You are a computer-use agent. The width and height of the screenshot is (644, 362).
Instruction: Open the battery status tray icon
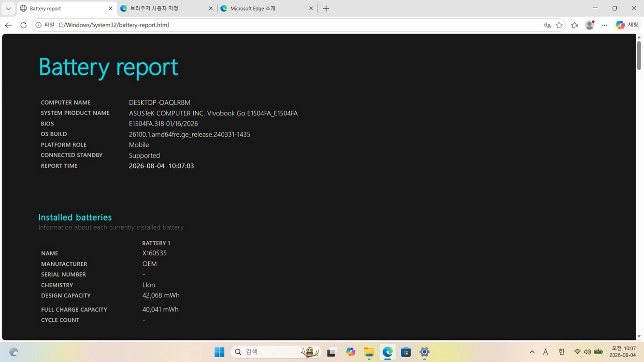coord(599,352)
